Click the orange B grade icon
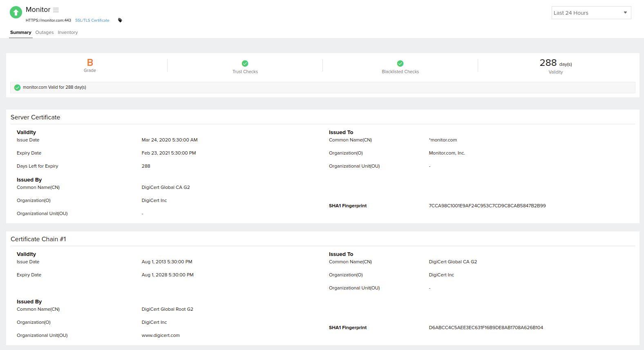 [90, 63]
